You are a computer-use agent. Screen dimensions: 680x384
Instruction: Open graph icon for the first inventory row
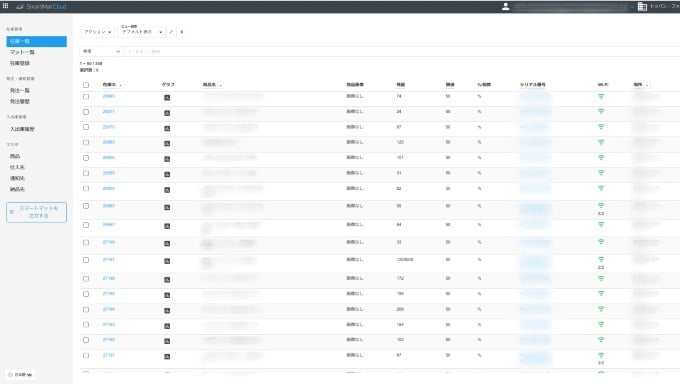point(167,98)
